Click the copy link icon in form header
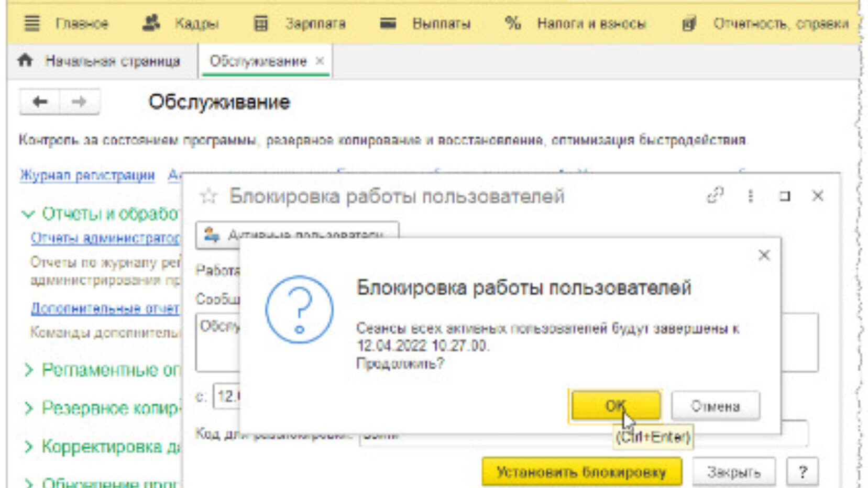This screenshot has width=868, height=488. point(715,196)
